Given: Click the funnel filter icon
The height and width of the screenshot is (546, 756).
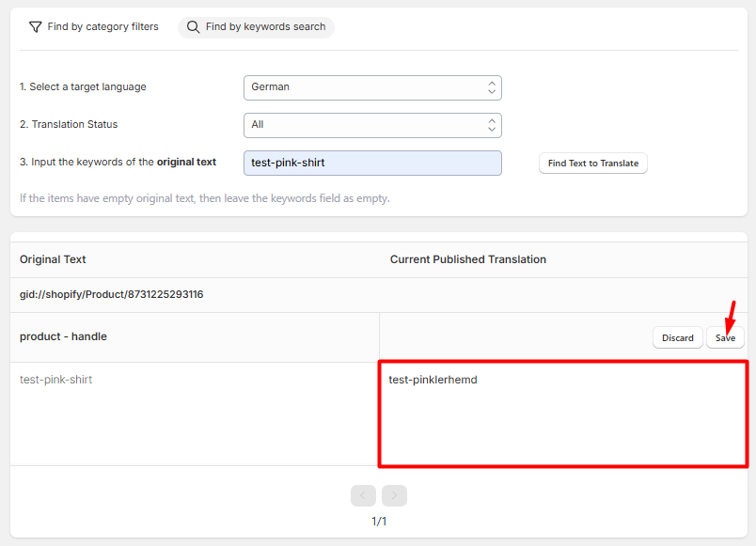Looking at the screenshot, I should [x=35, y=27].
